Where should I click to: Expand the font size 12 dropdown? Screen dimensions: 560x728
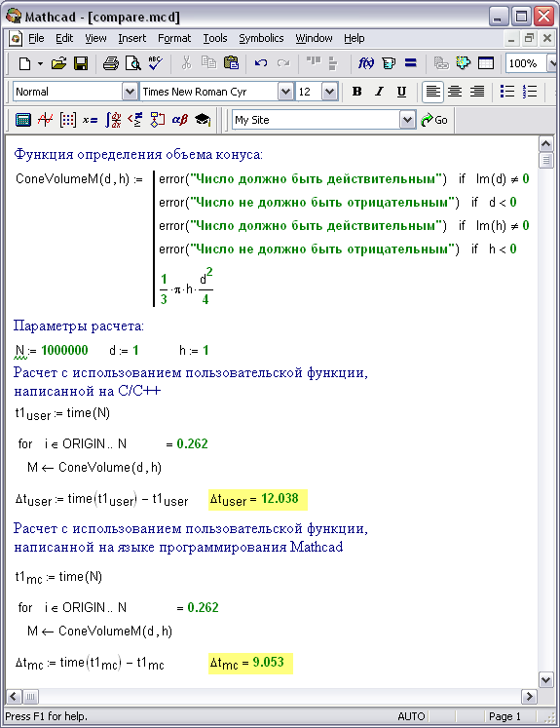click(x=329, y=92)
